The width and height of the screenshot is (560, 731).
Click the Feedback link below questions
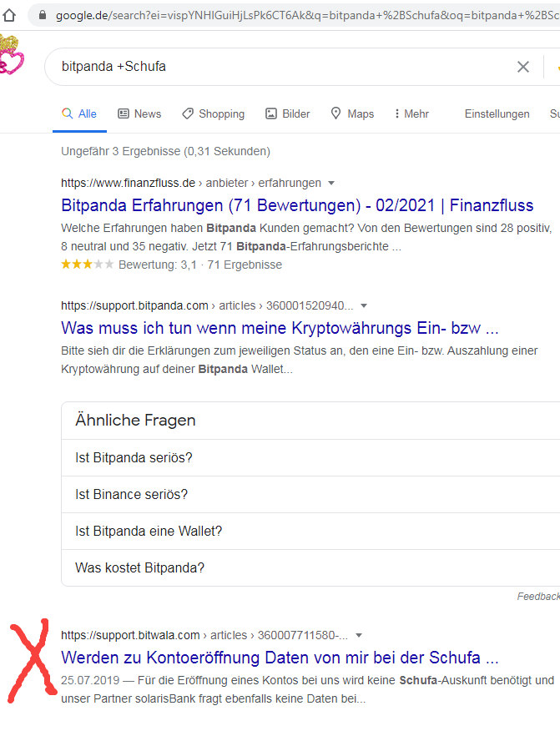[538, 597]
